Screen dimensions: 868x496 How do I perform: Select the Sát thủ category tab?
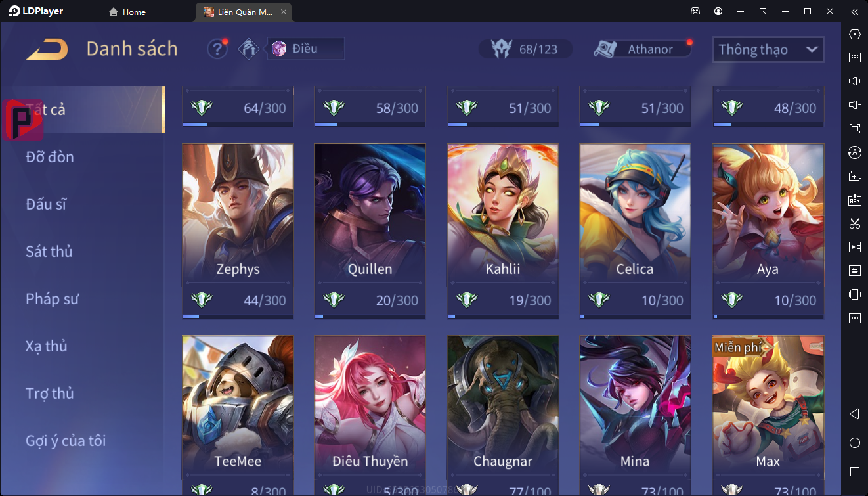point(49,252)
